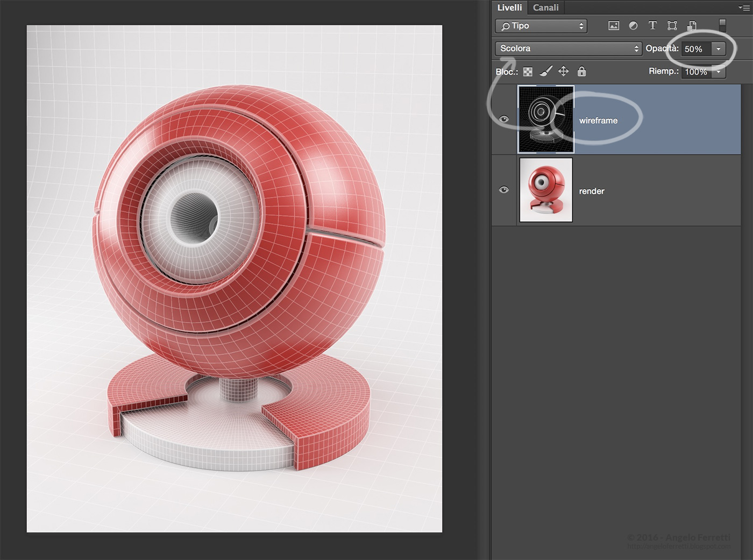753x560 pixels.
Task: Filter for smart object layers icon
Action: 692,26
